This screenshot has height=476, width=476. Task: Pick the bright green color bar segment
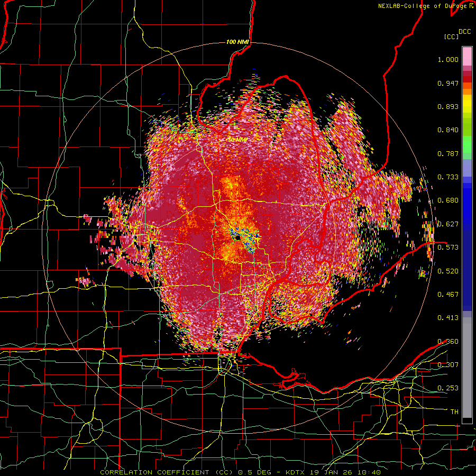point(467,144)
